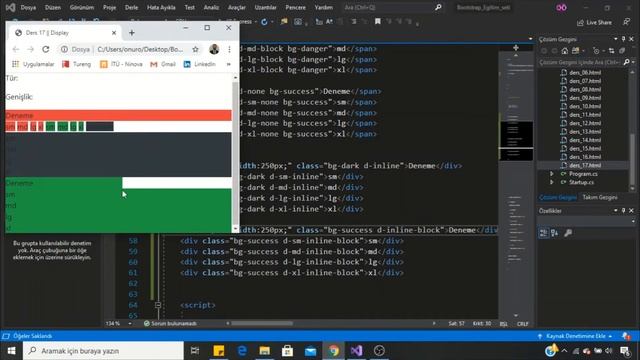The width and height of the screenshot is (640, 360).
Task: Open File Explorer from the taskbar
Action: (264, 351)
